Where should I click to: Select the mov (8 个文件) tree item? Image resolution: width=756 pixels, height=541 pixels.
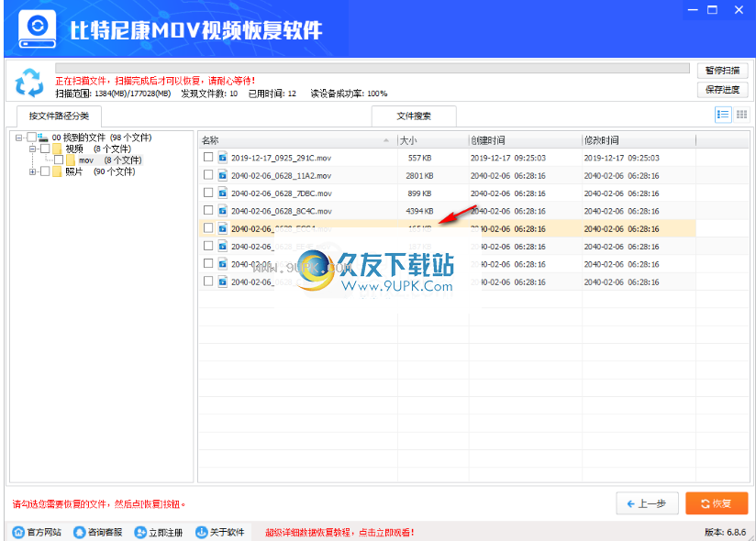(110, 160)
